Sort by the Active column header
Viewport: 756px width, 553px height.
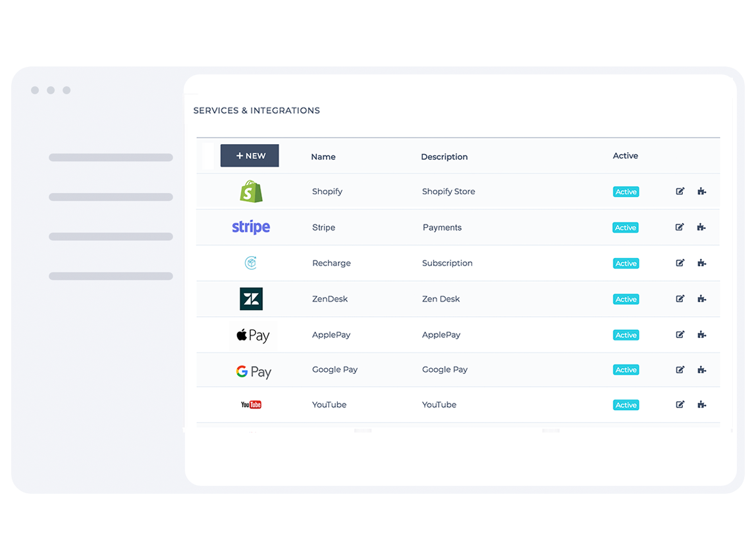[626, 156]
